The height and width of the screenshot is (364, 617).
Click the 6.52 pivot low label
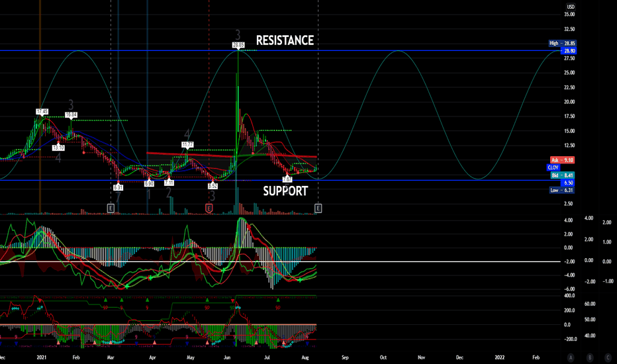point(213,186)
